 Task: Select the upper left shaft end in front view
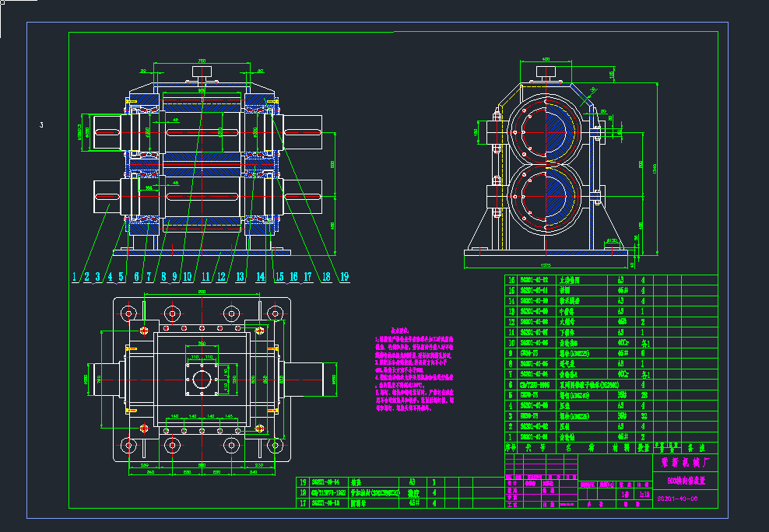point(105,131)
